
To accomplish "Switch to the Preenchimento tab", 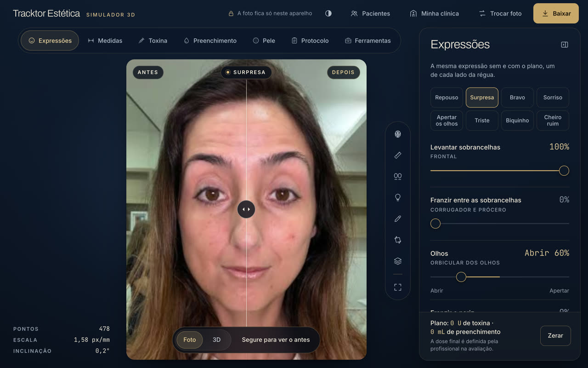I will point(210,40).
